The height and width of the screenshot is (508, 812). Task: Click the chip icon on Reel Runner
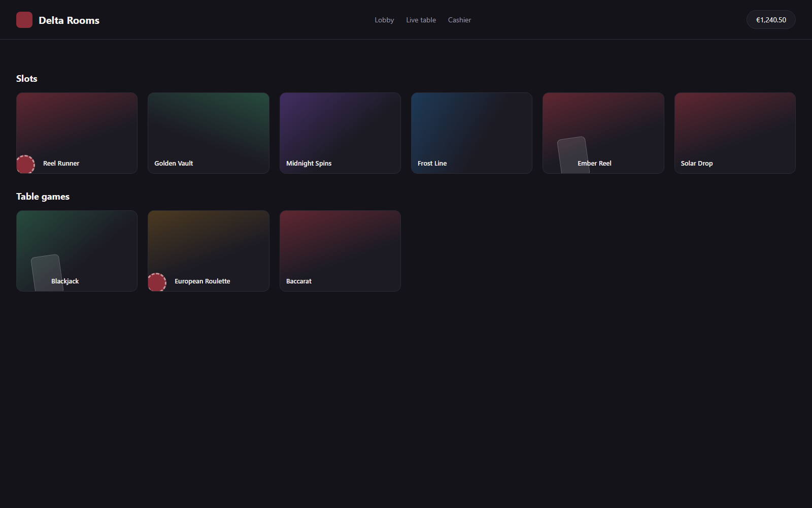click(x=25, y=164)
